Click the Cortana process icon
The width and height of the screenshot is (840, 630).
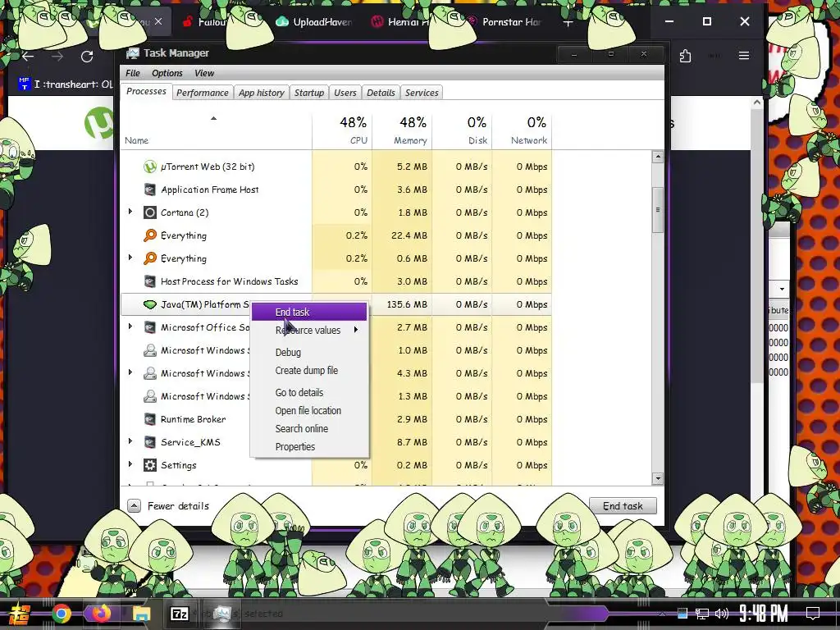click(x=150, y=212)
